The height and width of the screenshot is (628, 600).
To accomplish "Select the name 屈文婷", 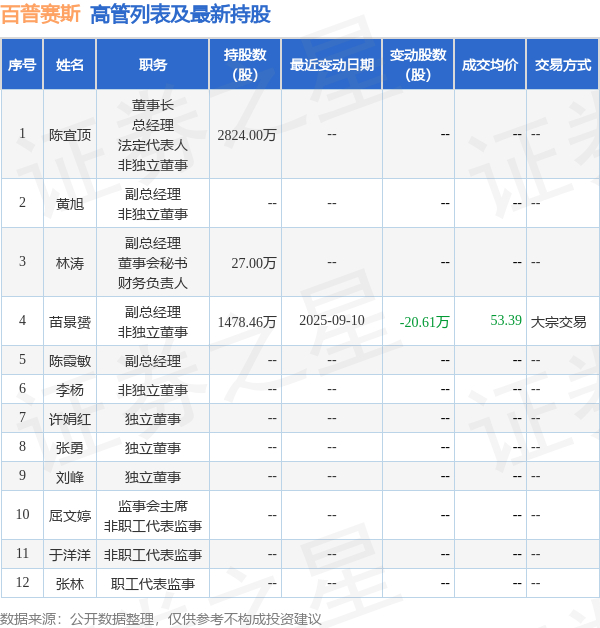I will point(70,515).
